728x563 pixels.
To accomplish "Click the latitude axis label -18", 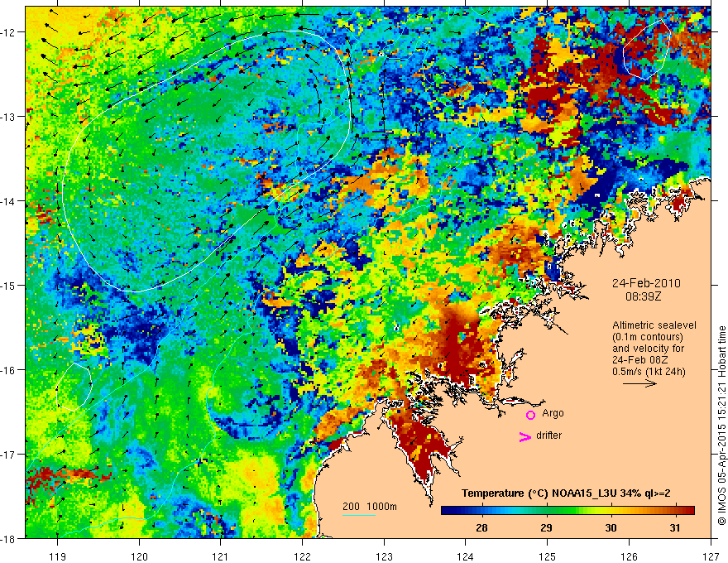I will pos(9,538).
